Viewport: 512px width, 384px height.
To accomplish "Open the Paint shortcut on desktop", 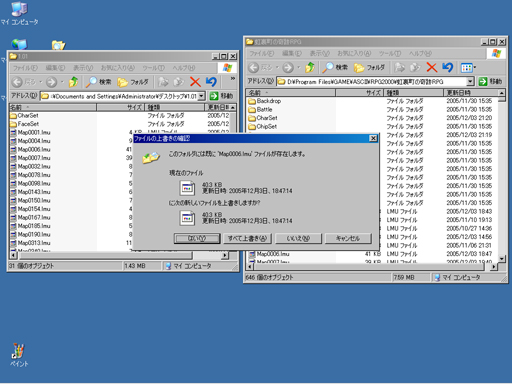I will (x=18, y=355).
